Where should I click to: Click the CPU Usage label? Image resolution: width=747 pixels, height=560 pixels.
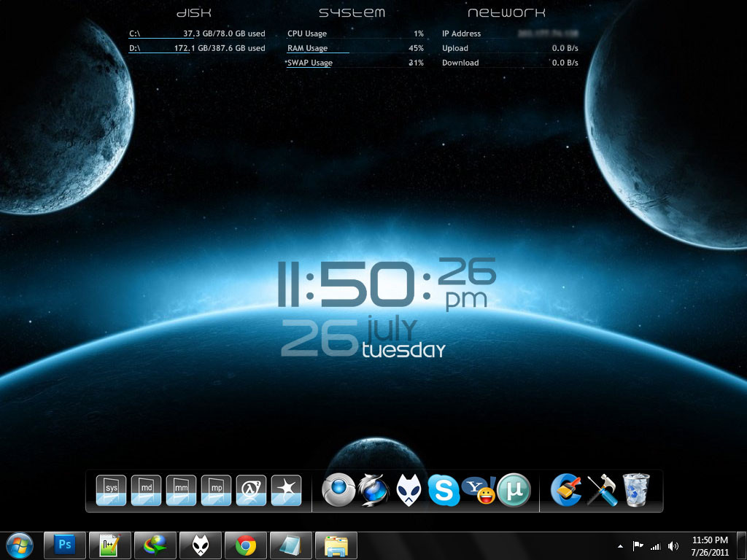pos(307,34)
